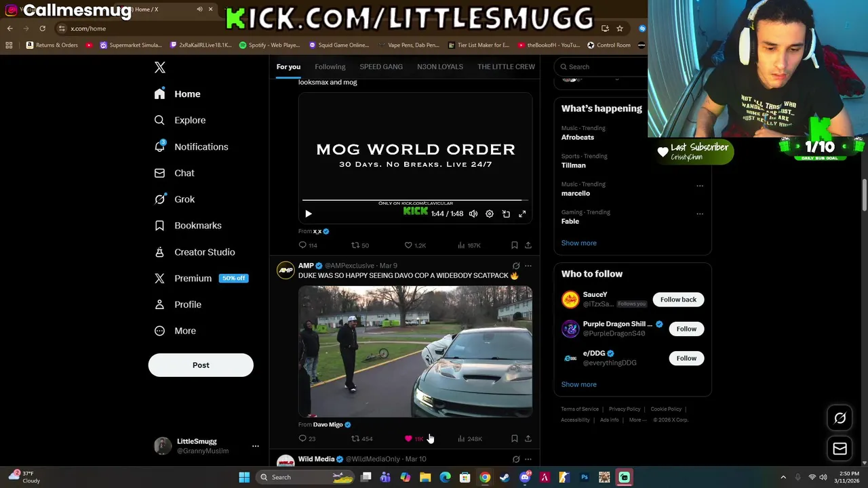Share the AMP scatpack post

pyautogui.click(x=528, y=439)
